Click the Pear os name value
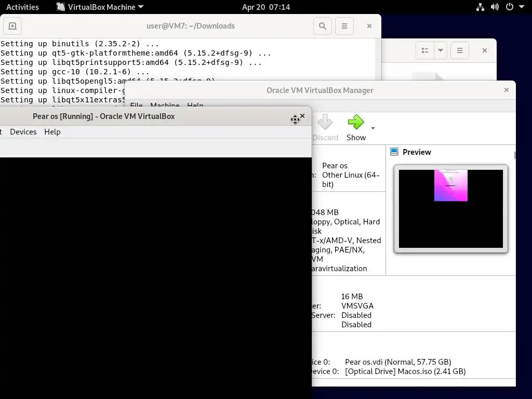 tap(335, 166)
